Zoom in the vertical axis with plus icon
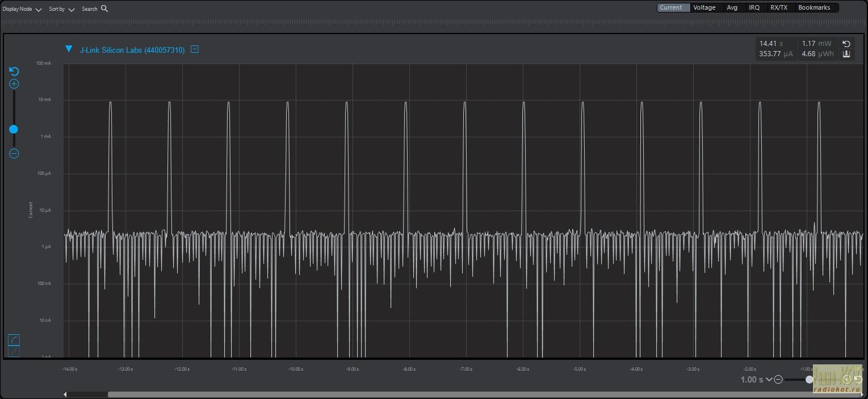This screenshot has width=868, height=399. click(x=14, y=84)
